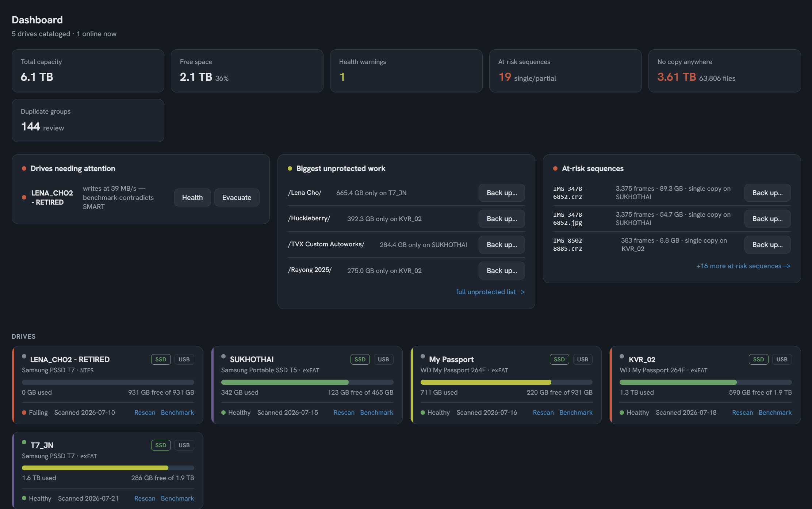Select the KVR_02 drive title
Image resolution: width=812 pixels, height=509 pixels.
click(642, 359)
